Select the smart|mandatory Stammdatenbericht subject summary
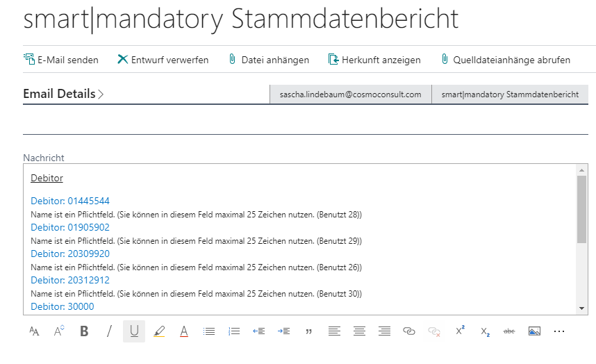 [x=510, y=94]
